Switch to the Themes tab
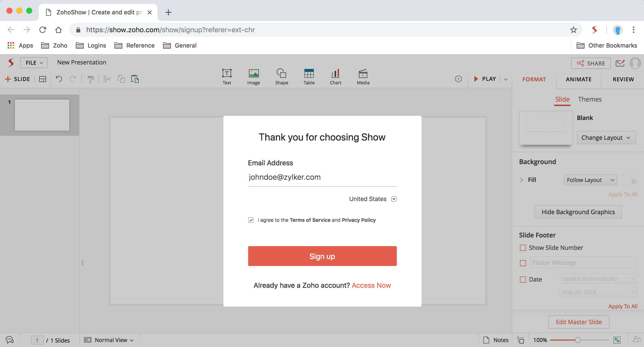Image resolution: width=644 pixels, height=347 pixels. [589, 99]
